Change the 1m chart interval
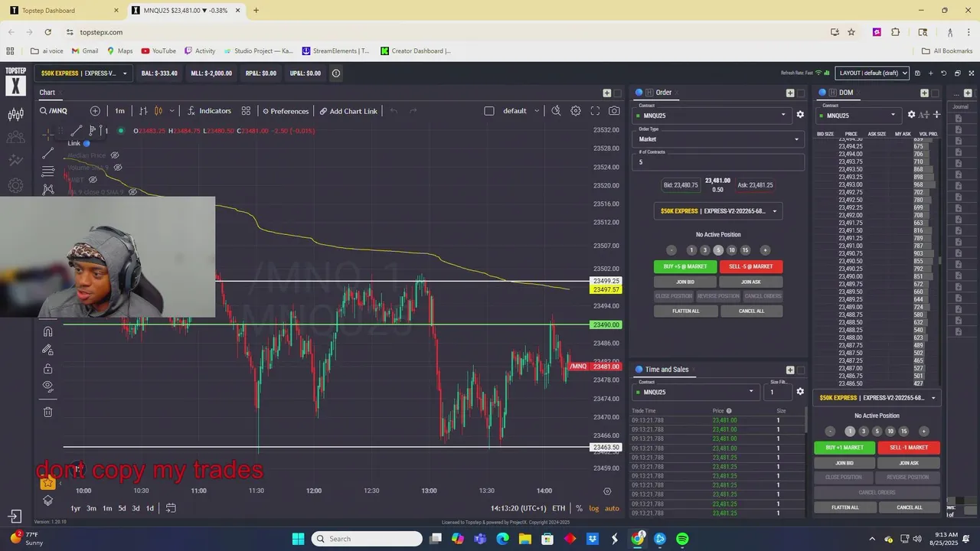Screen dimensions: 980x551 [x=119, y=111]
